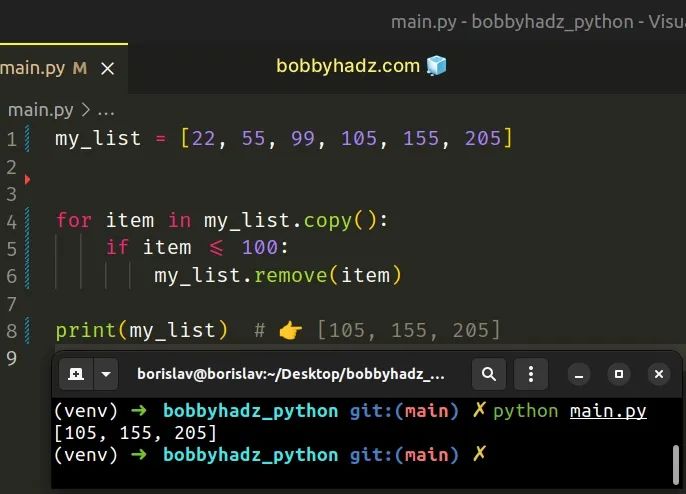
Task: Click the number 99 in line 1
Action: 303,139
